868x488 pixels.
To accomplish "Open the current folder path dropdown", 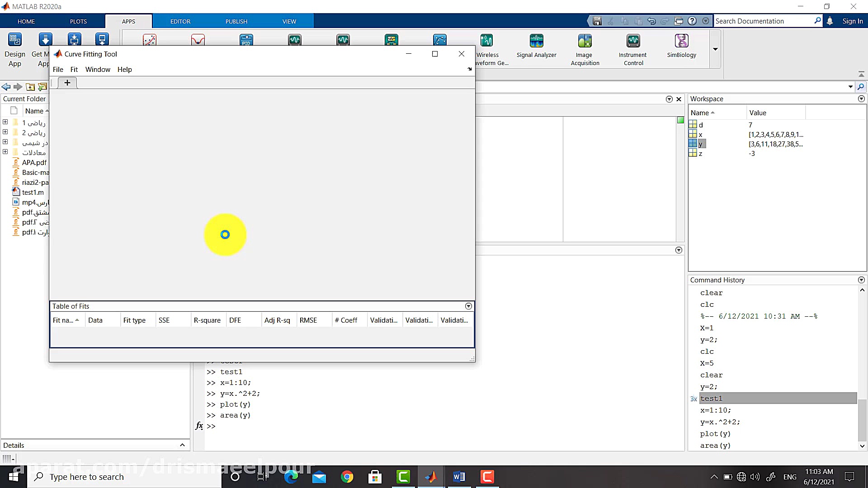I will pos(850,87).
